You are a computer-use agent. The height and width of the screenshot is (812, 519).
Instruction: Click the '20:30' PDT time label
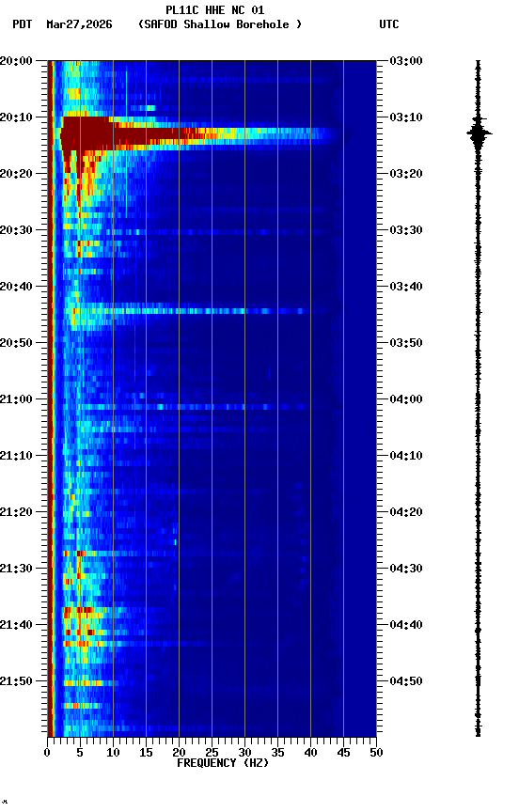point(16,230)
